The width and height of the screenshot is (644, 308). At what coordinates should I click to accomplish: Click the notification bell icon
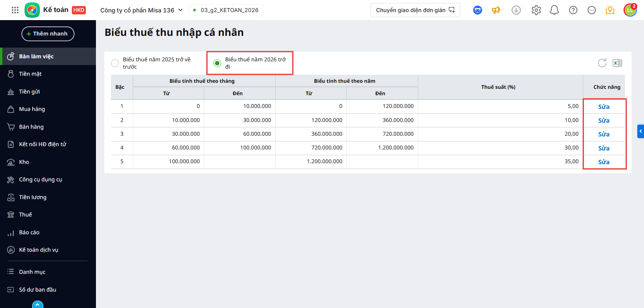(x=554, y=10)
